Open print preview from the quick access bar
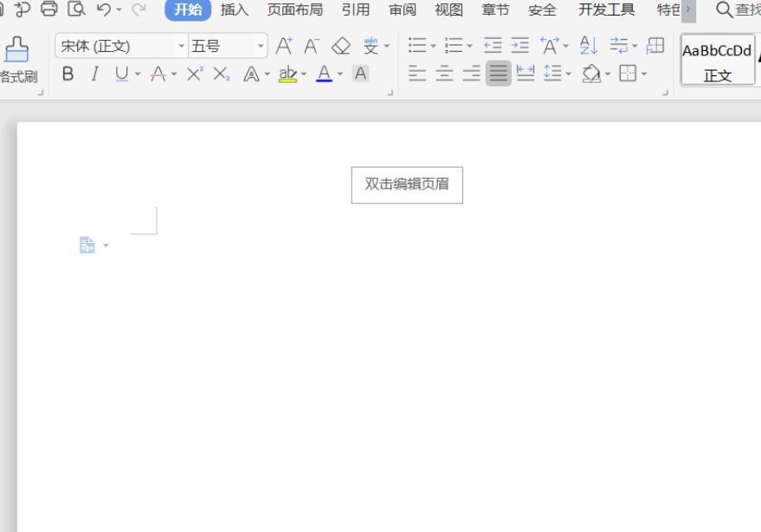 (x=77, y=10)
